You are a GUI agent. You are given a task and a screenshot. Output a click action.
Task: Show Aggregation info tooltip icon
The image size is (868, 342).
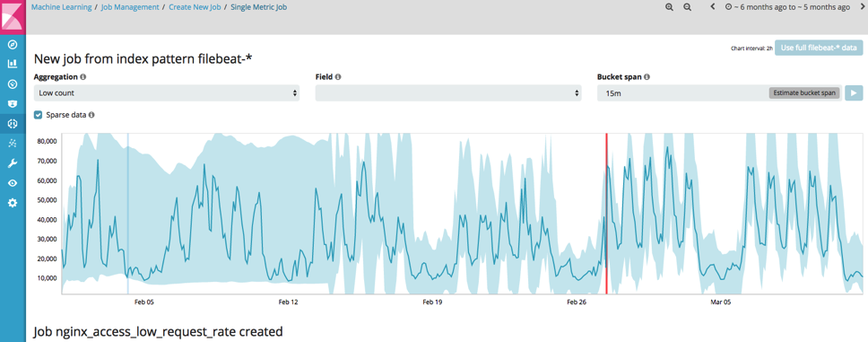click(83, 77)
